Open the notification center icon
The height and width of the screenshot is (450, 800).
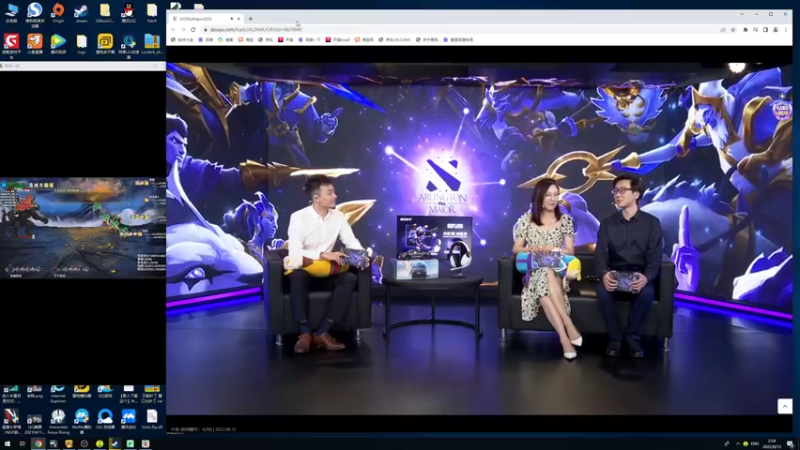(x=790, y=444)
